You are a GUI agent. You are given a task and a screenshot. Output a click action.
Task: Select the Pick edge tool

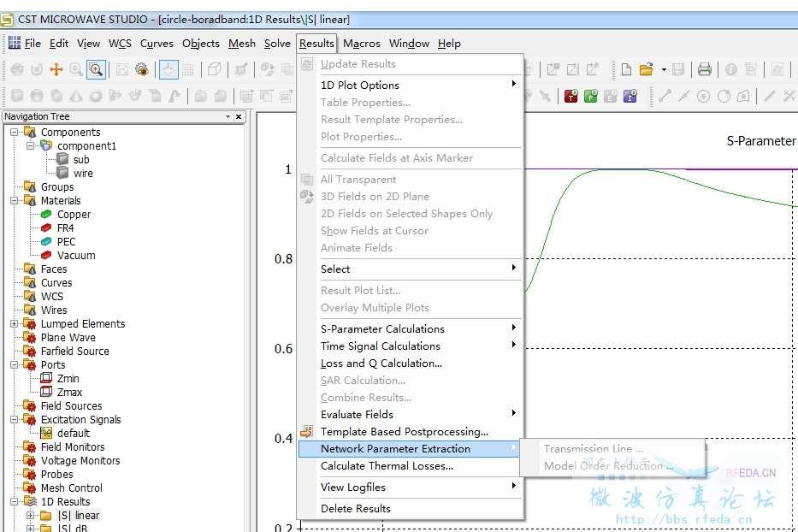(683, 96)
